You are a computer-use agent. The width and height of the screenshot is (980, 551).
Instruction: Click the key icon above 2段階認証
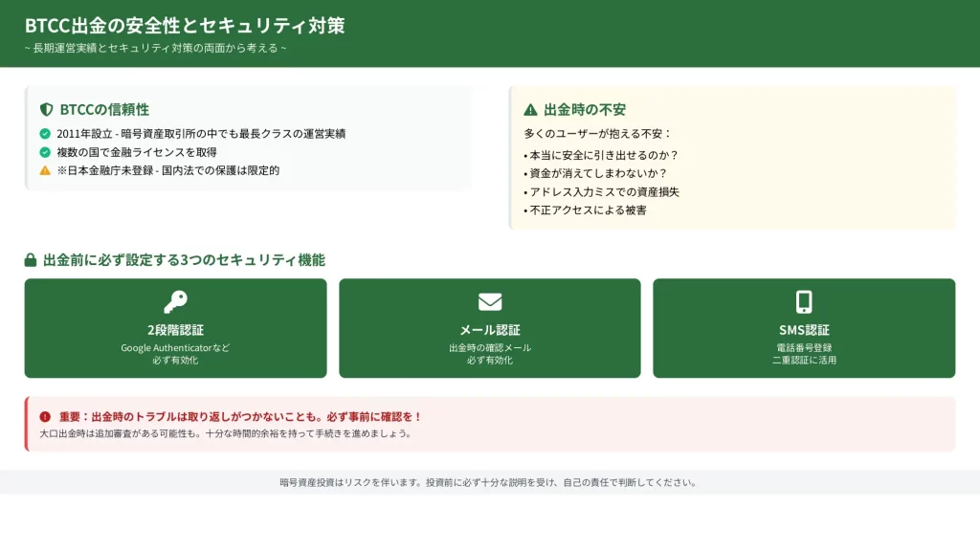(x=175, y=302)
